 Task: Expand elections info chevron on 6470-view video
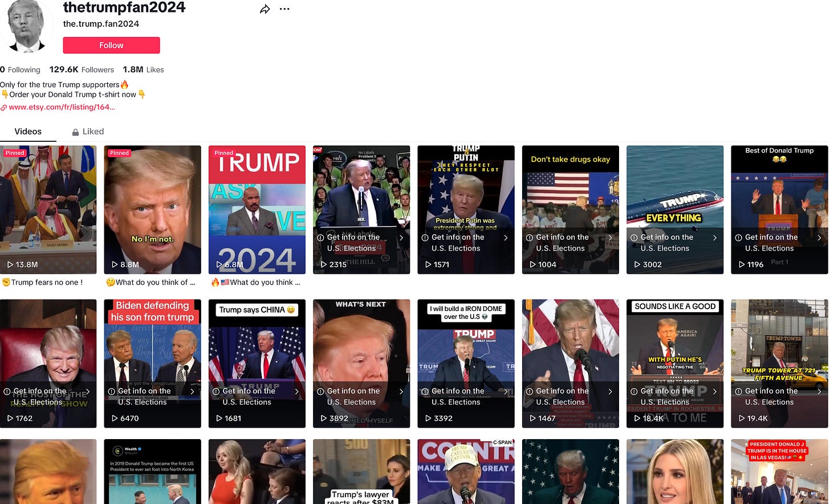(192, 392)
